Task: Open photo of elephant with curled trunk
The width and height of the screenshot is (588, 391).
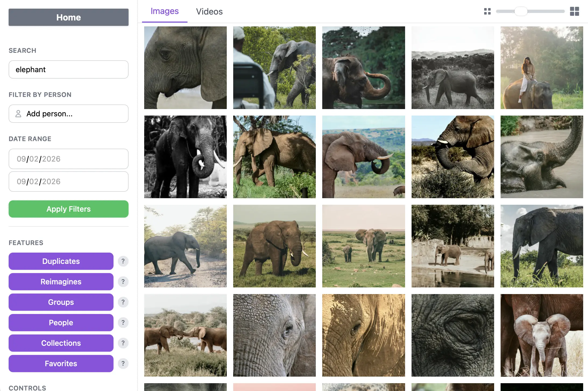Action: click(363, 68)
